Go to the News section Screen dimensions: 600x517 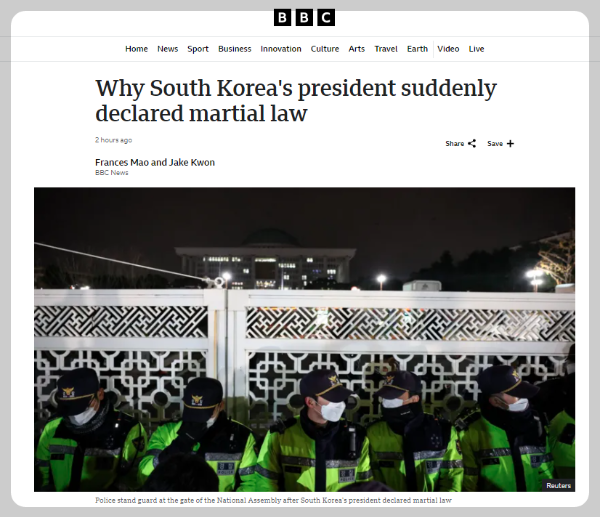pos(168,49)
